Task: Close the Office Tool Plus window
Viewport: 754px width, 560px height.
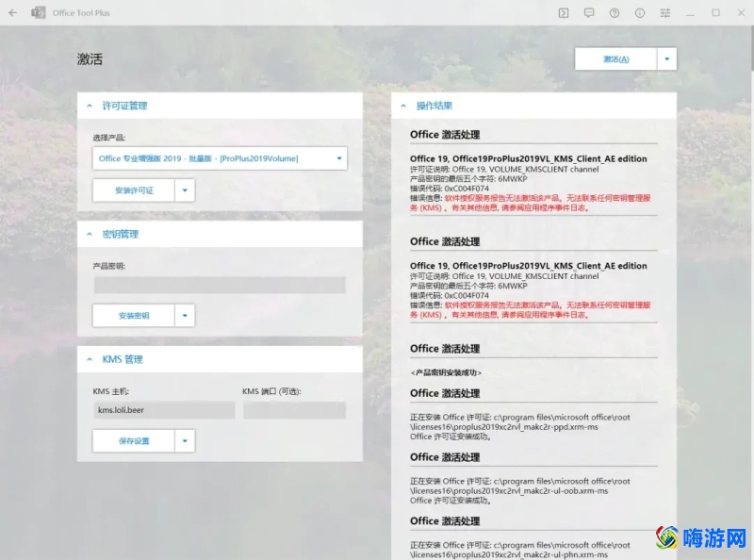Action: [x=741, y=13]
